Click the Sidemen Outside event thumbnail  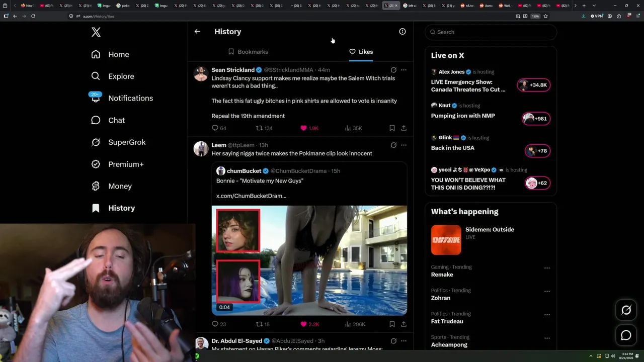(446, 240)
